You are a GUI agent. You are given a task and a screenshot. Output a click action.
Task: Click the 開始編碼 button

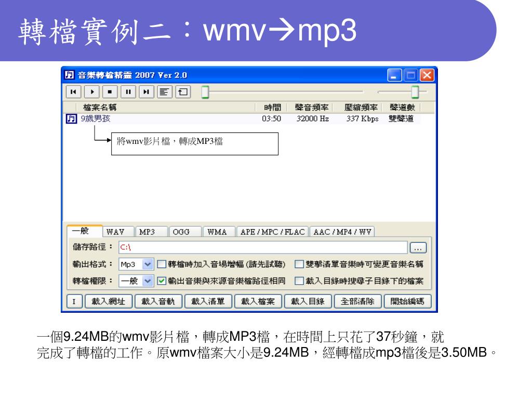407,301
